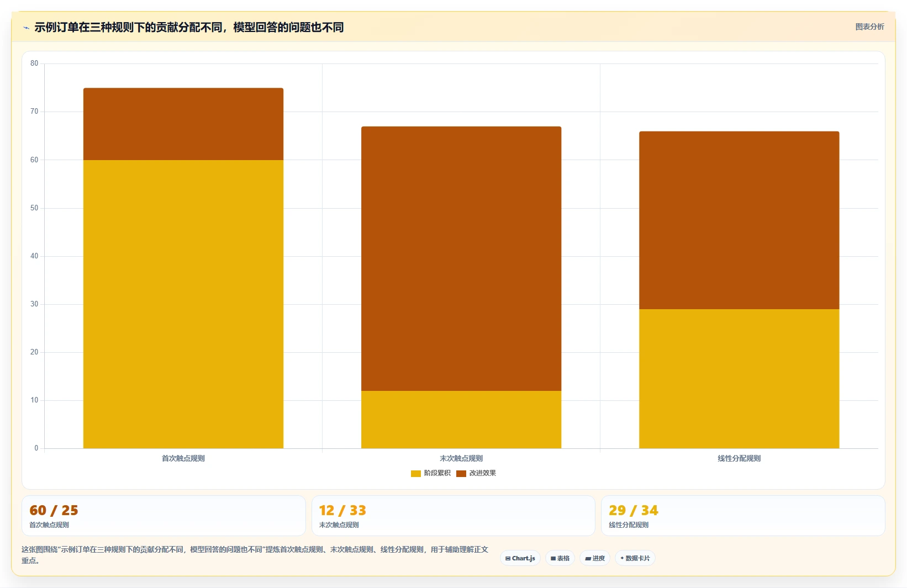Click the 末次触点规则 caption in data card
907x588 pixels.
click(339, 525)
